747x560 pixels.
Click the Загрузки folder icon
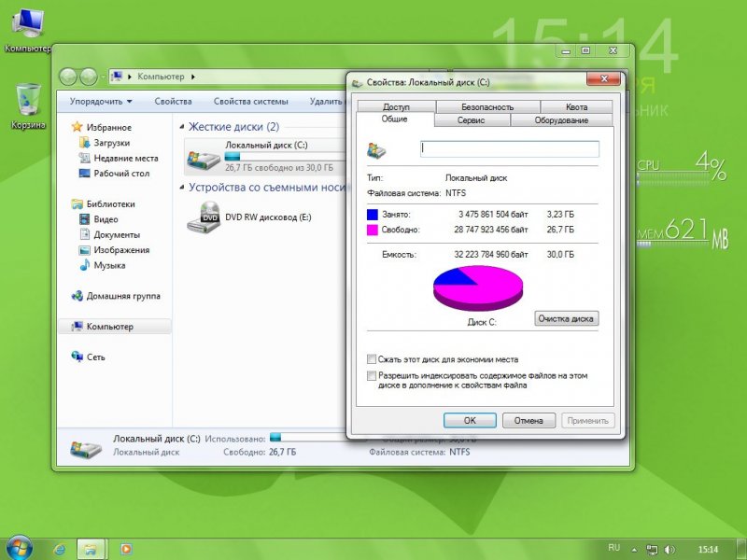(84, 143)
